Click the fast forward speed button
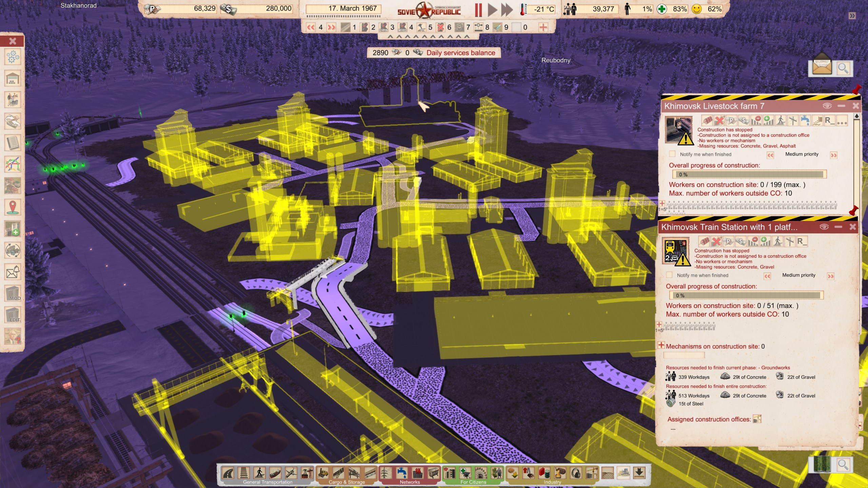The image size is (868, 488). point(507,9)
